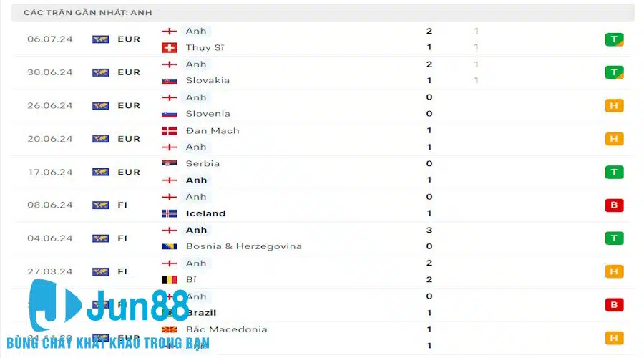
Task: Select the 30.06.24 match date
Action: [49, 72]
